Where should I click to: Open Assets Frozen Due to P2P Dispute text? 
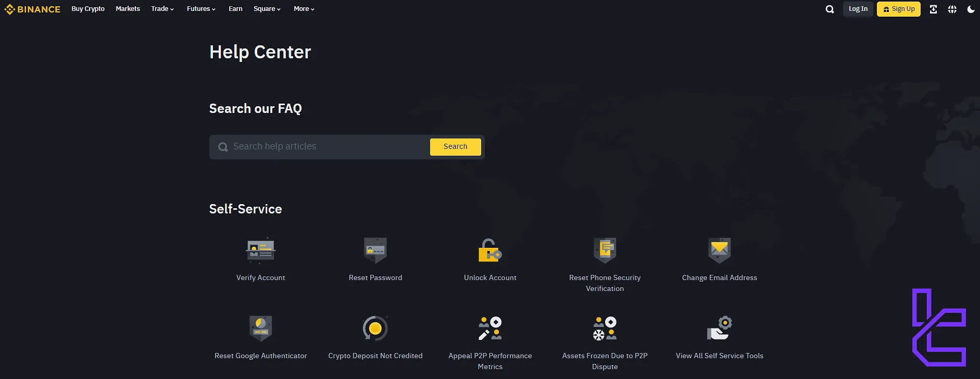tap(605, 361)
